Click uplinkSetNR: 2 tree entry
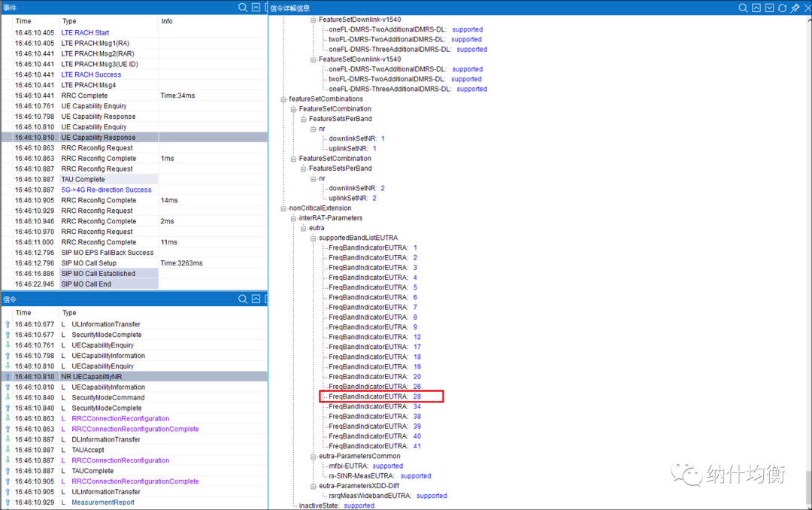 (x=352, y=199)
